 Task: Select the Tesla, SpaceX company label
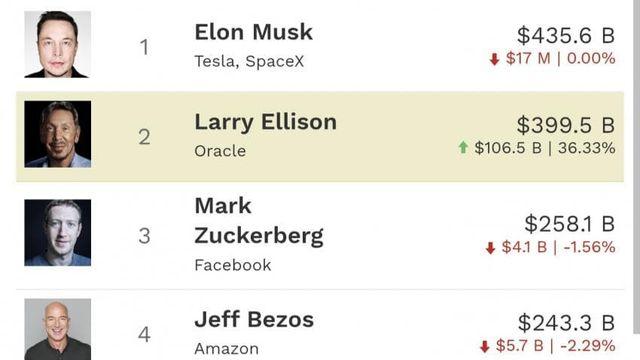[249, 62]
